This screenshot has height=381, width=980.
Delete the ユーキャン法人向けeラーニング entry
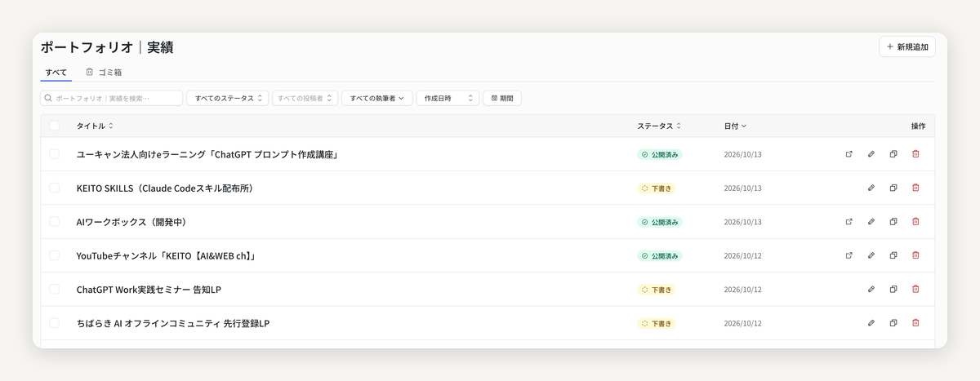point(915,153)
